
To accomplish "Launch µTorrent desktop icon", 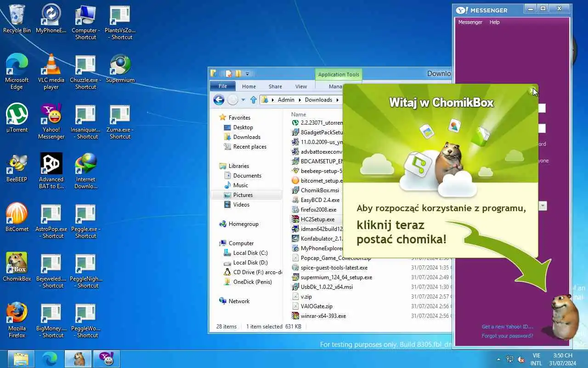I will 17,118.
